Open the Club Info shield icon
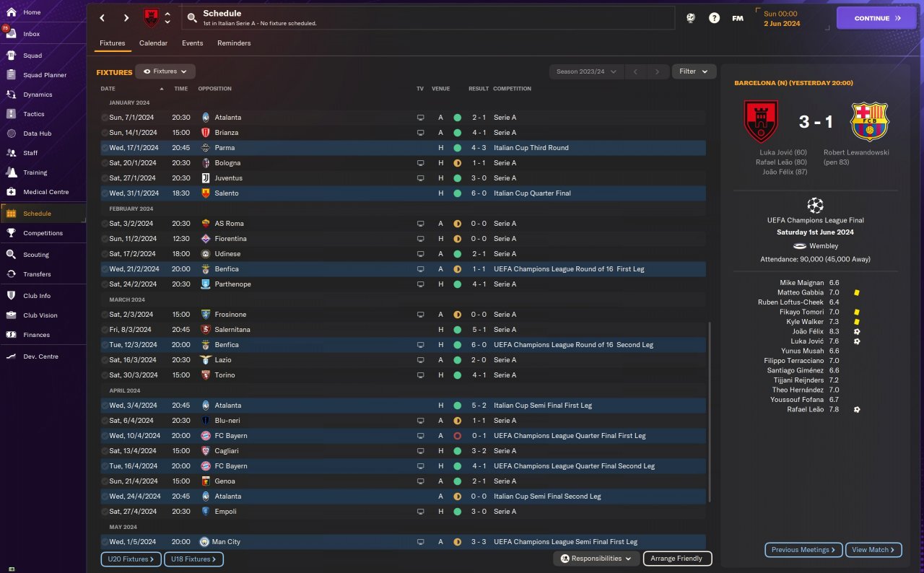 pos(11,296)
